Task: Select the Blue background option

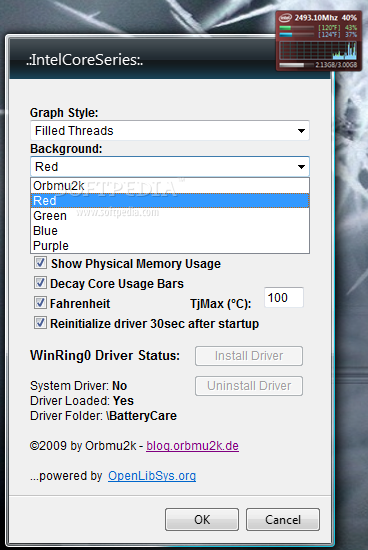Action: [170, 231]
